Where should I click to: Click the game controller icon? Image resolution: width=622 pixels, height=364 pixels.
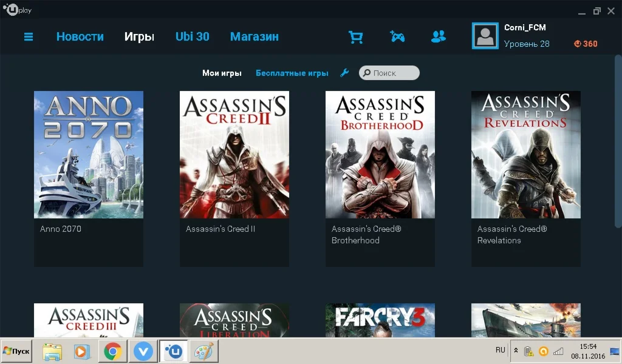tap(397, 37)
